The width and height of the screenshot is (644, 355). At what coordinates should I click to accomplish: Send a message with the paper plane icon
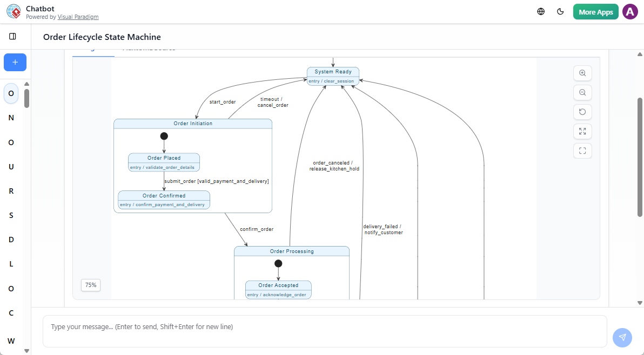(x=622, y=337)
